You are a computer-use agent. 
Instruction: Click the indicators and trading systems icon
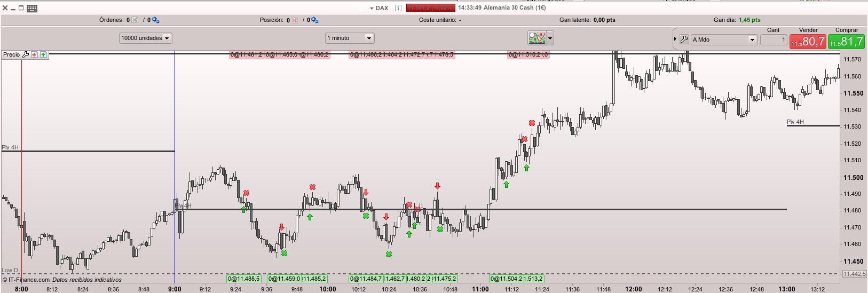coord(536,38)
